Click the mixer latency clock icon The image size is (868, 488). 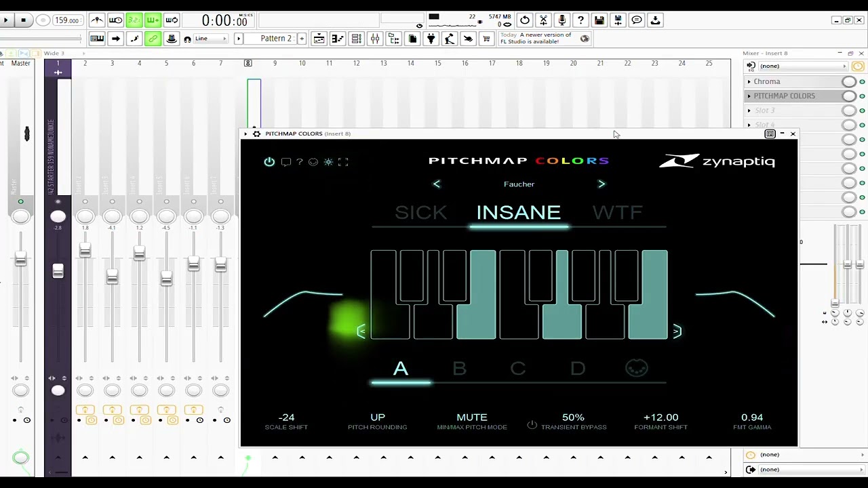click(858, 66)
